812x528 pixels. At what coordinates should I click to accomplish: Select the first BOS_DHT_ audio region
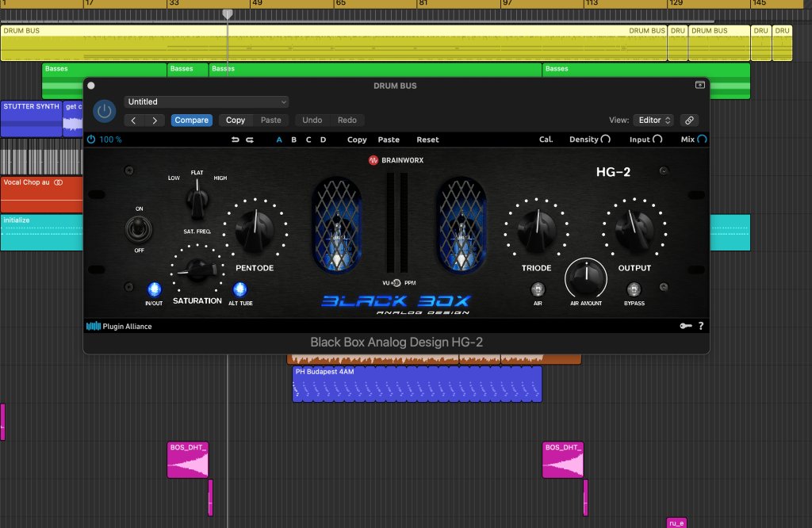click(x=187, y=460)
